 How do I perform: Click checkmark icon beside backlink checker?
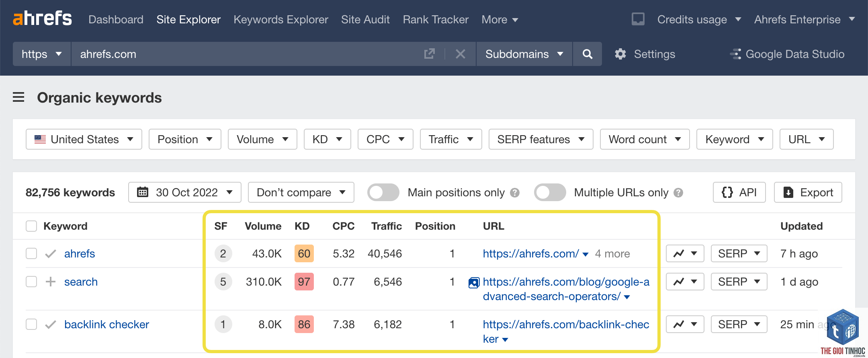coord(51,325)
